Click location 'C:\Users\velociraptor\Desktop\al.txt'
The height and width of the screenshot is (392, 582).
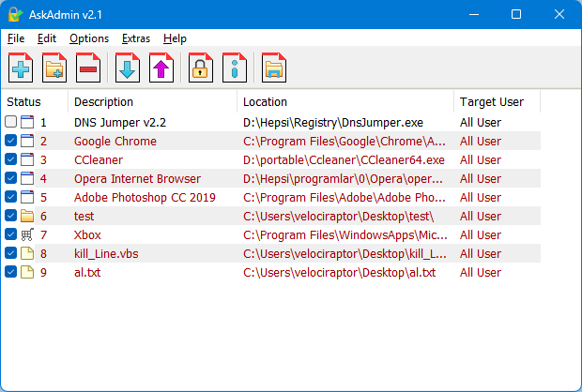[339, 272]
